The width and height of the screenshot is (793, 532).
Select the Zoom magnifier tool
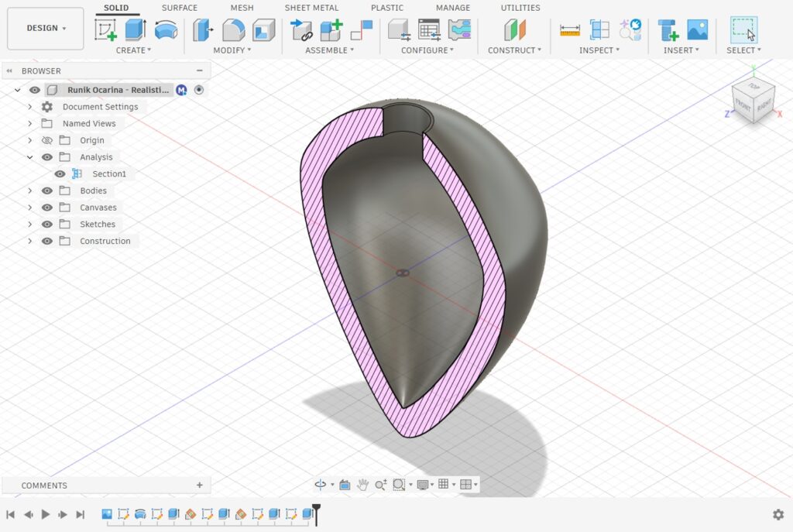pyautogui.click(x=380, y=485)
